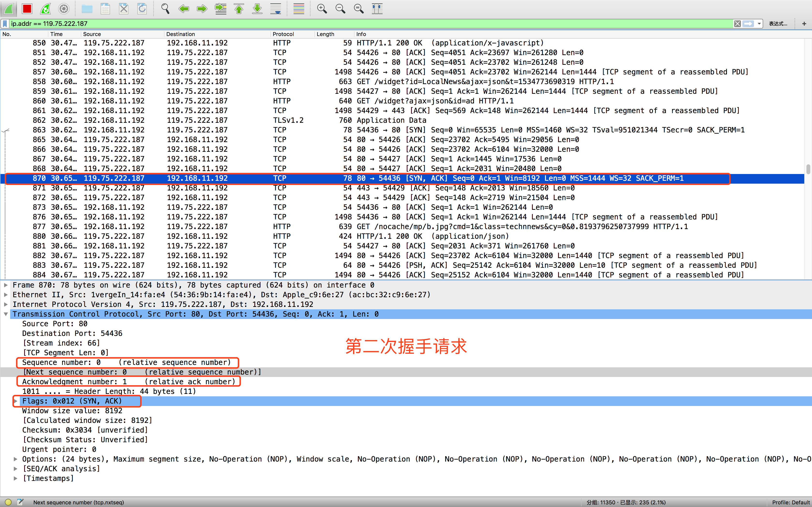Open display filter bookmark menu
The width and height of the screenshot is (812, 507).
click(5, 23)
